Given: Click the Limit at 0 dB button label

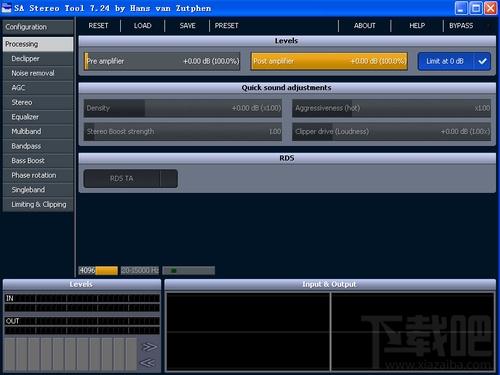Looking at the screenshot, I should (445, 61).
